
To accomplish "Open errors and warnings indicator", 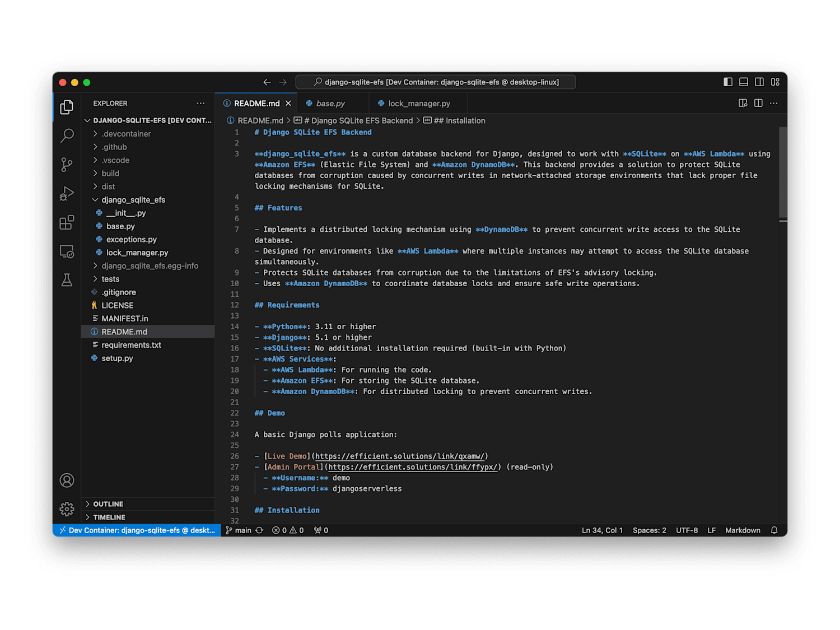I will coord(288,530).
